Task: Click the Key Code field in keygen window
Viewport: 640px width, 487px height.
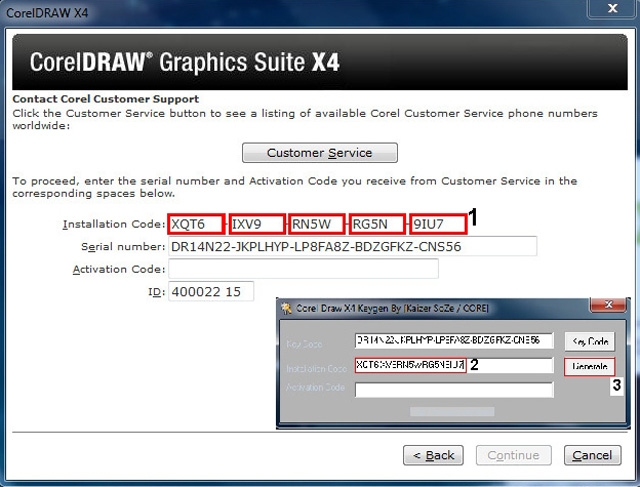Action: 454,340
